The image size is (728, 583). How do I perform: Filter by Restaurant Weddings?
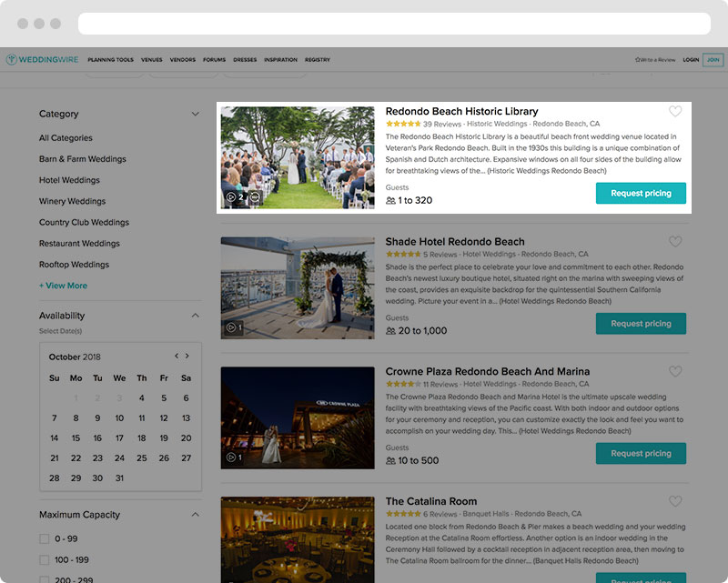coord(79,244)
